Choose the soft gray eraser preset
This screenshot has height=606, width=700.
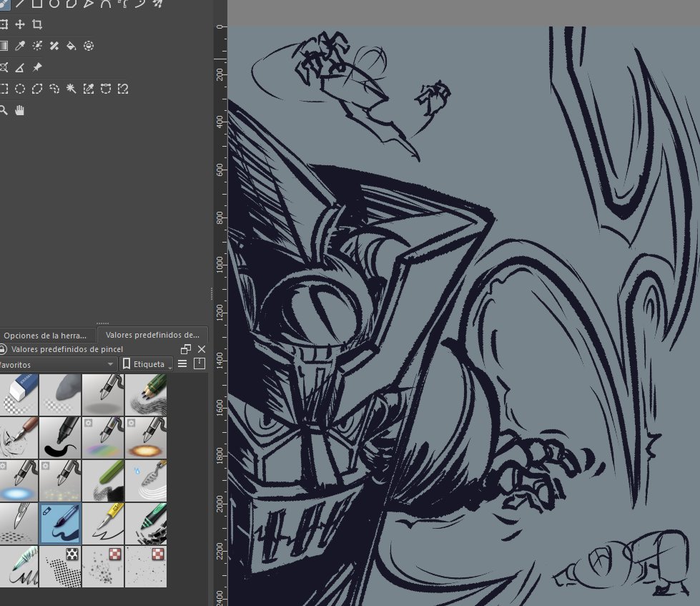pos(60,395)
